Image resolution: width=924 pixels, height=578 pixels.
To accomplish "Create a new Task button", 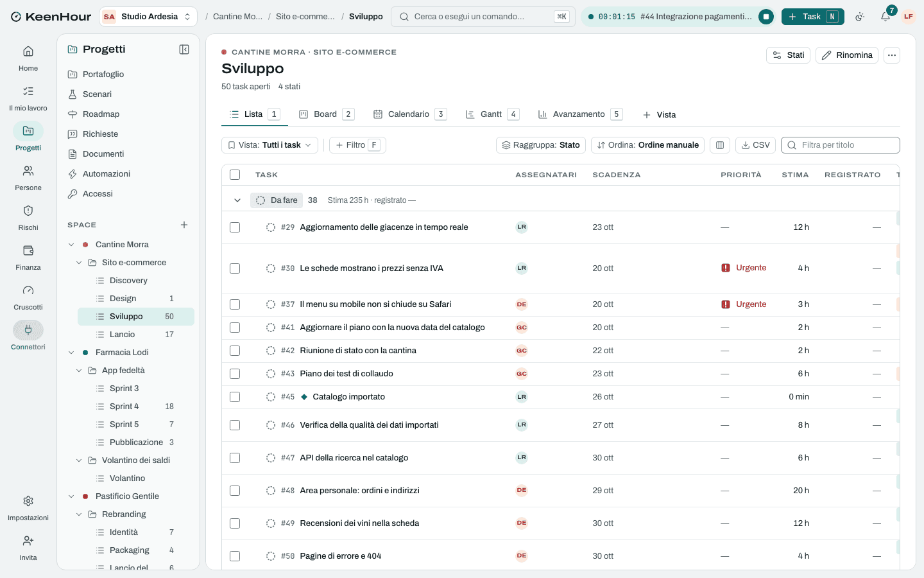I will pos(813,17).
